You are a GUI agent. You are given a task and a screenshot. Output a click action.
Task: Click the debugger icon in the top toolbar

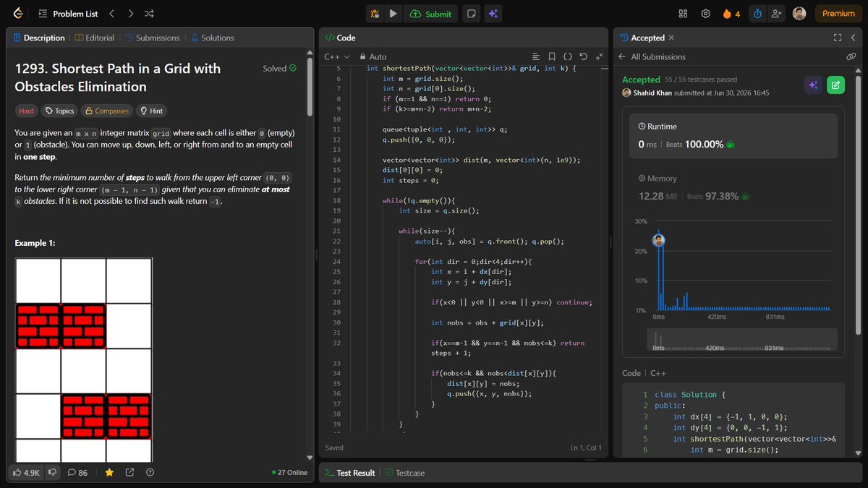pos(375,13)
